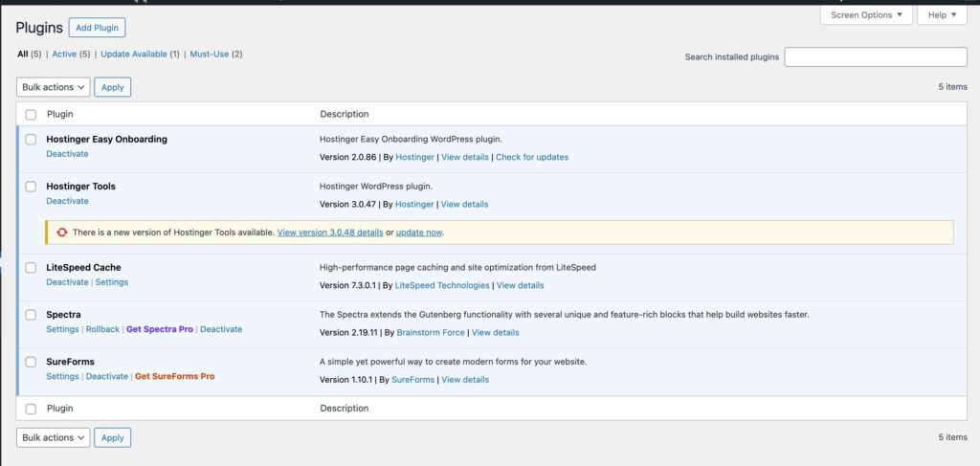Tick the LiteSpeed Cache checkbox
Image resolution: width=980 pixels, height=466 pixels.
click(x=31, y=267)
